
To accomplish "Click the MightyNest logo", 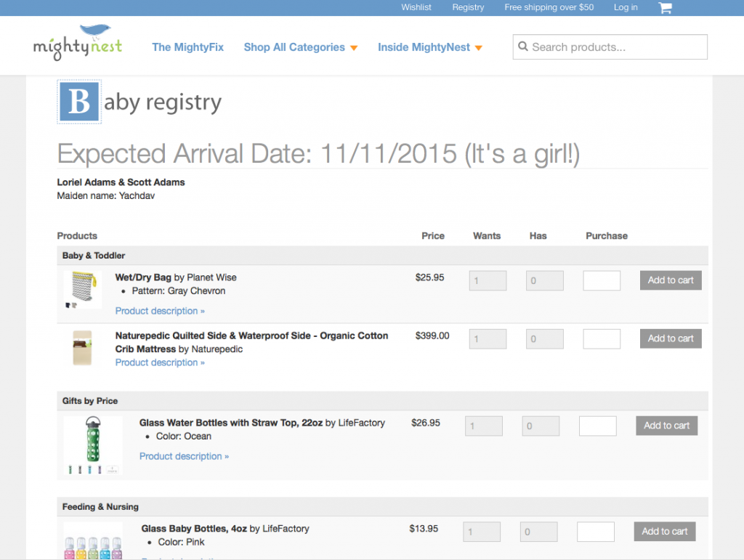I will click(x=77, y=42).
